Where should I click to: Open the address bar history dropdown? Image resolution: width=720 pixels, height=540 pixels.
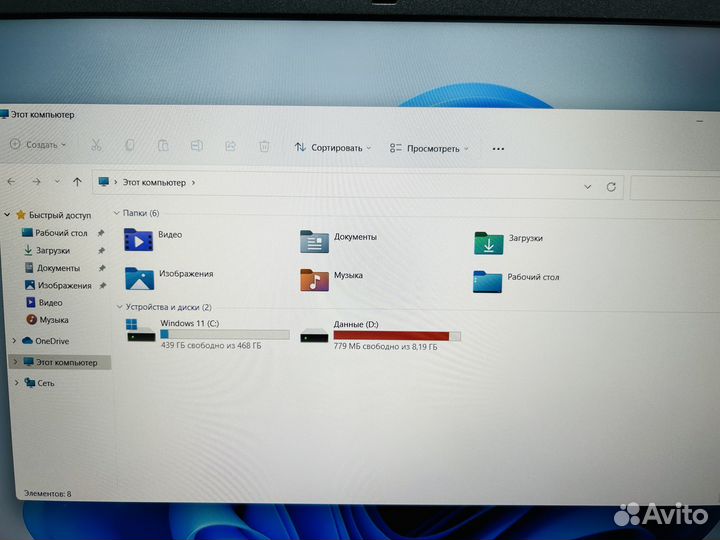click(x=587, y=187)
